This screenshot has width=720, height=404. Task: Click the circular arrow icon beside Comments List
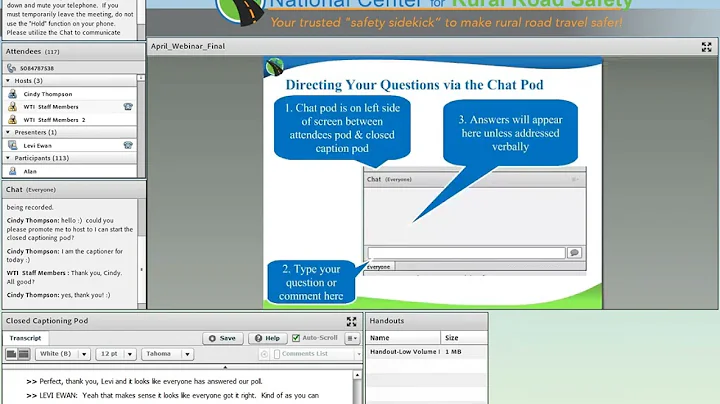(x=264, y=354)
